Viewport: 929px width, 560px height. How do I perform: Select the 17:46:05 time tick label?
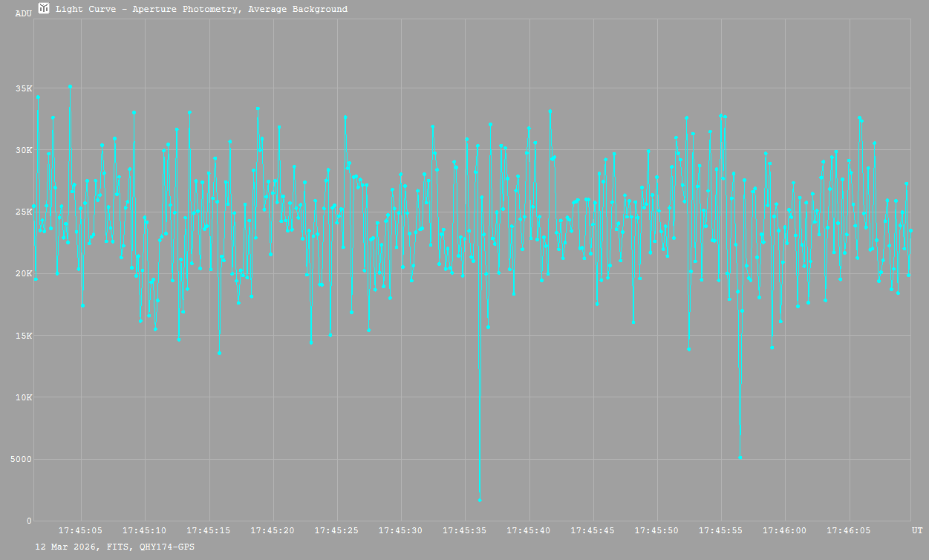849,531
